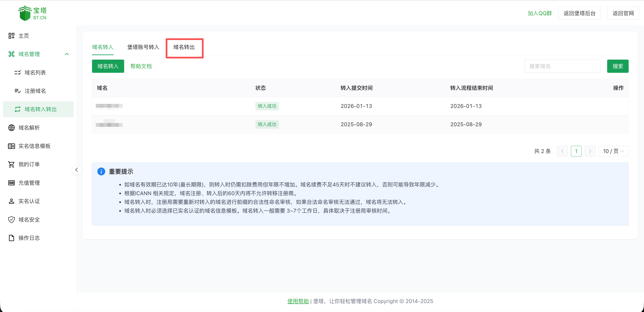Click the green 搜索 search button

click(x=618, y=66)
